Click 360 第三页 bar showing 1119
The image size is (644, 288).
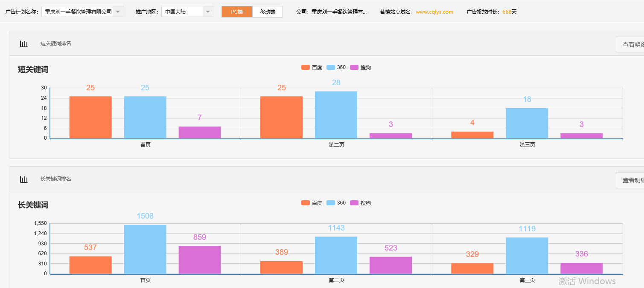[x=527, y=256]
